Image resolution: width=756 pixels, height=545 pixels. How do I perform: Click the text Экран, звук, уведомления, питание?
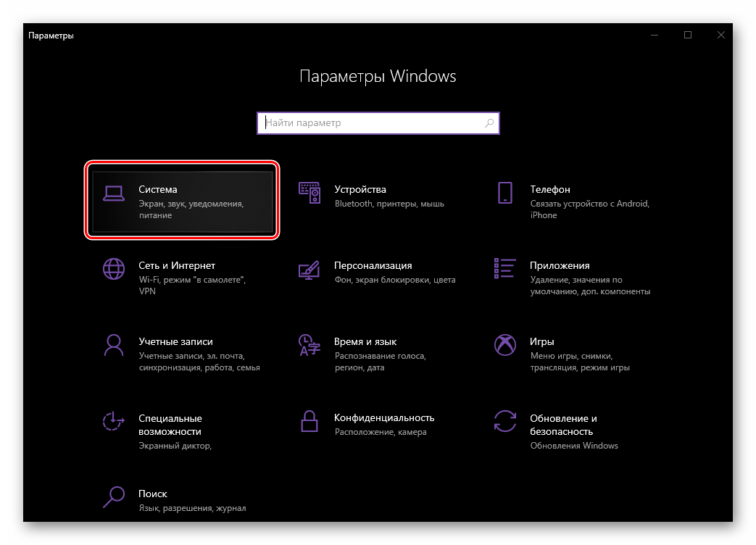[x=191, y=209]
